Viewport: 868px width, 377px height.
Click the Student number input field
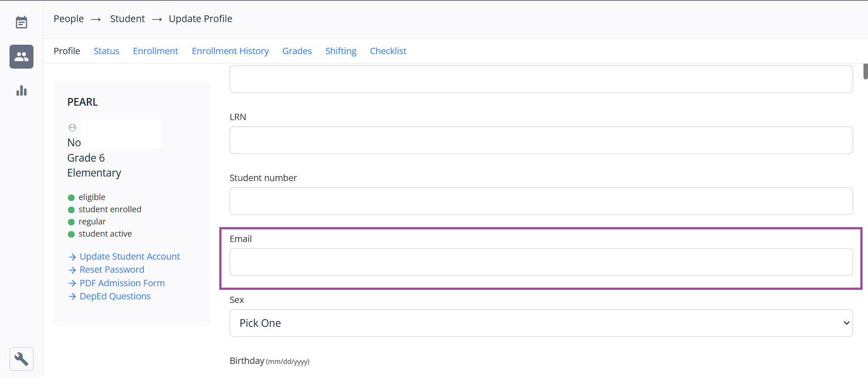tap(541, 201)
